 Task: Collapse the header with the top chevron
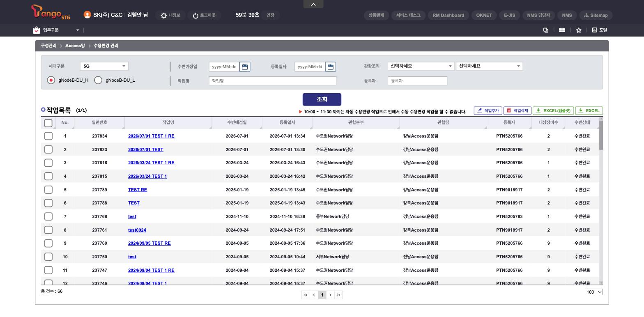click(313, 4)
